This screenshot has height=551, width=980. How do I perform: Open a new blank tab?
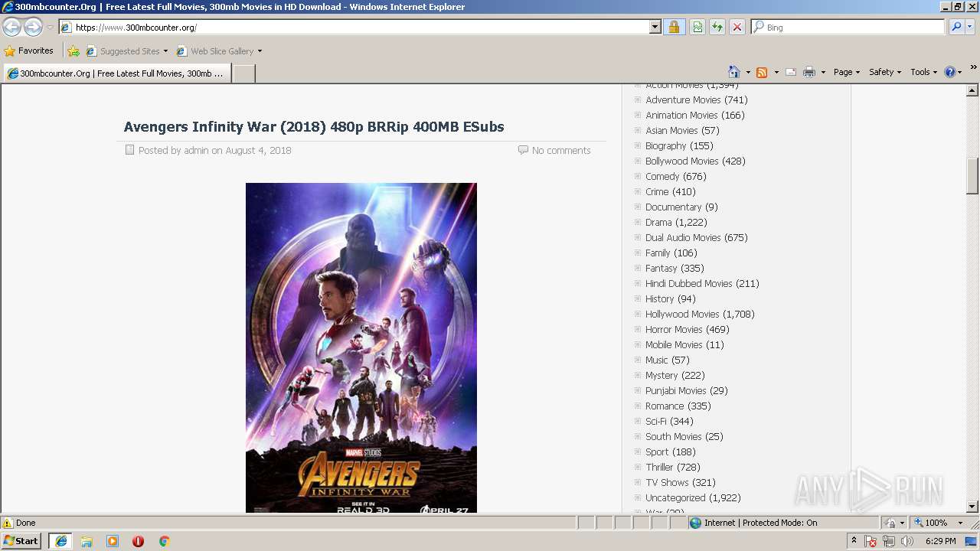coord(243,73)
